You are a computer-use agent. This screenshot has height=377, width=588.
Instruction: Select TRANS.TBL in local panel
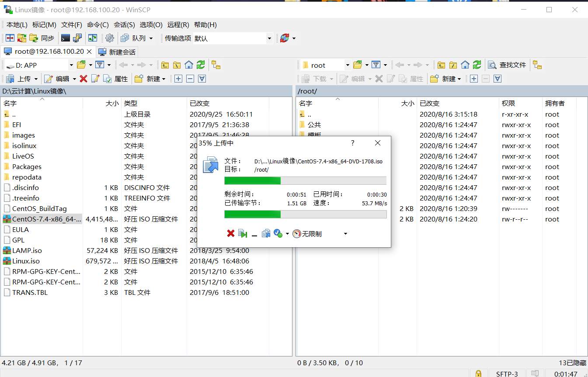[x=30, y=293]
